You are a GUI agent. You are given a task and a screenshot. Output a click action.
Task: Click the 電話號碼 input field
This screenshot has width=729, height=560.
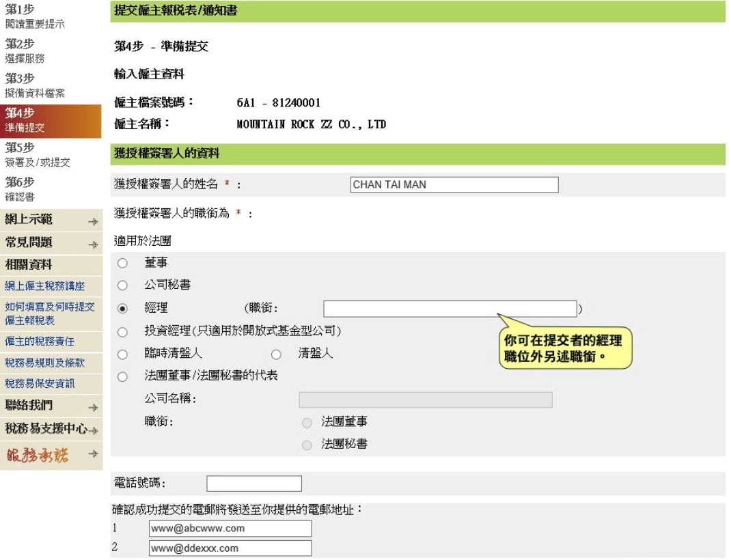pos(254,484)
